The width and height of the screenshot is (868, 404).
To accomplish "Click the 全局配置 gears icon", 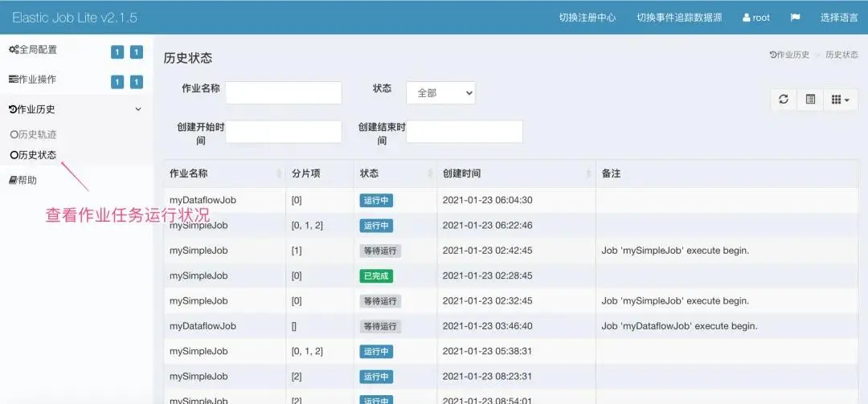I will click(14, 49).
